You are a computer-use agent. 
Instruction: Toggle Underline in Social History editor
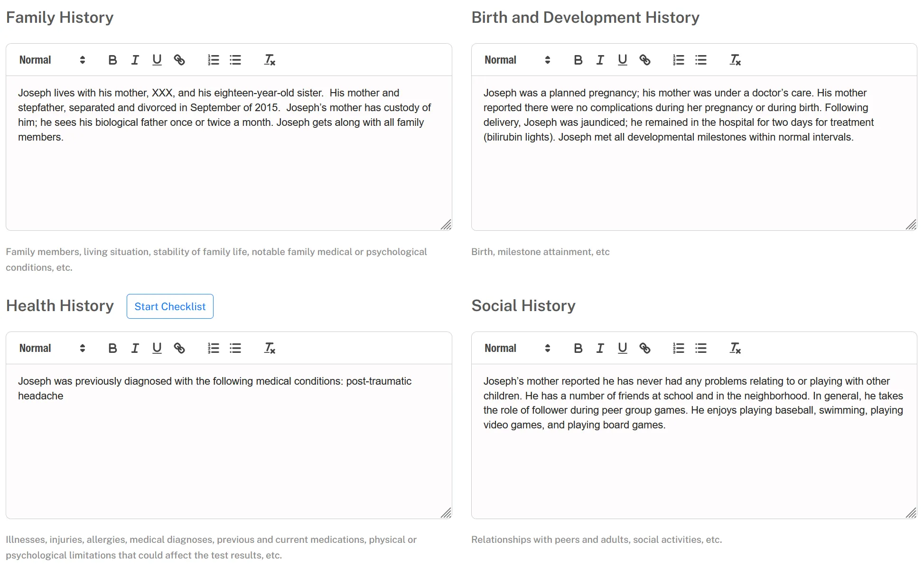click(x=623, y=348)
